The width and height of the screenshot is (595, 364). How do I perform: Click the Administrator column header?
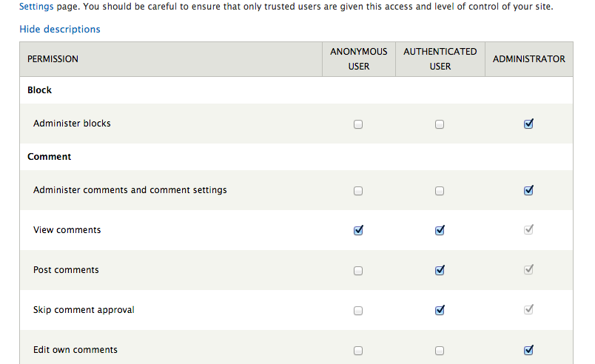pyautogui.click(x=528, y=59)
